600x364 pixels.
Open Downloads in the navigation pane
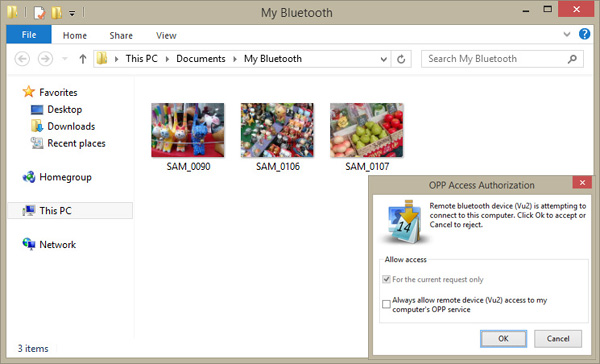click(x=71, y=126)
